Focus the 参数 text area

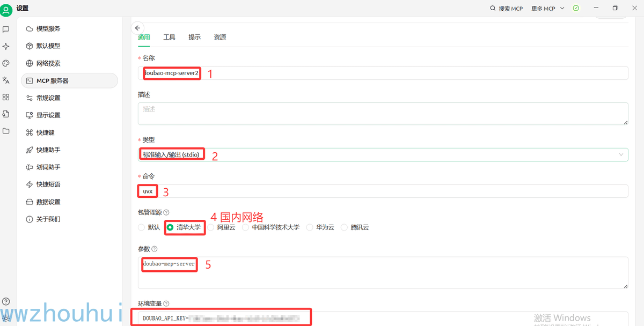pyautogui.click(x=383, y=272)
